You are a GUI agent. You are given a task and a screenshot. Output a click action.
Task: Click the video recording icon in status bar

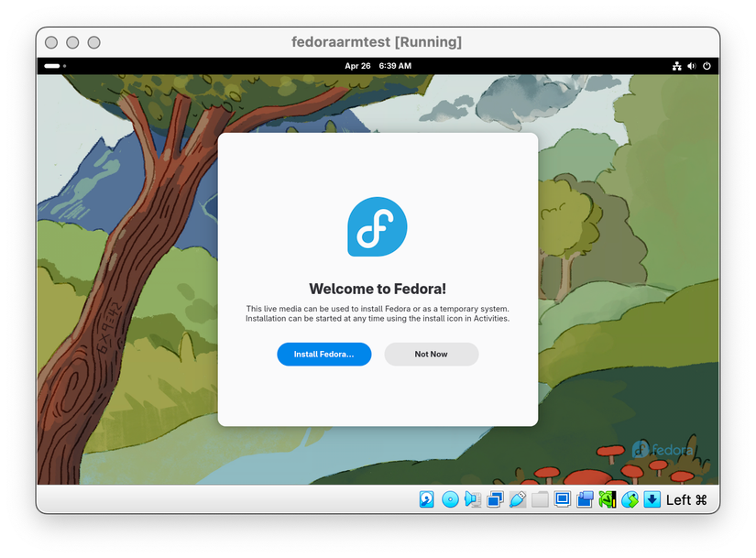585,499
